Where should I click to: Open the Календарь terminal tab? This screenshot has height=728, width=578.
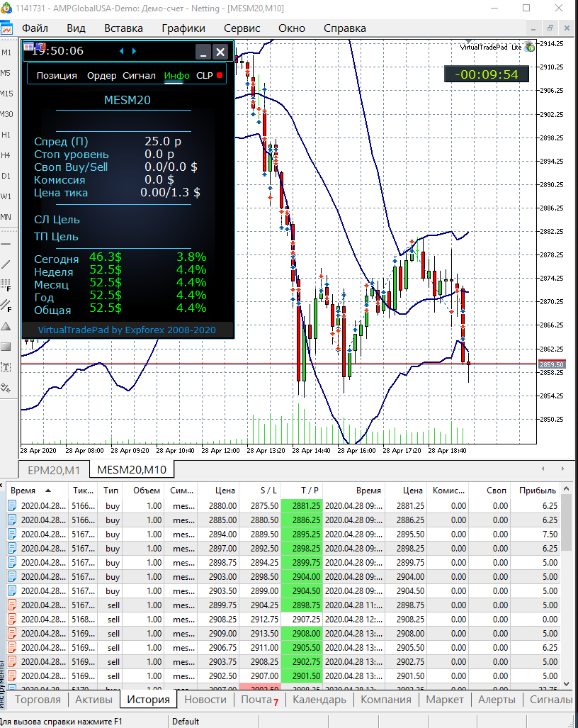(x=319, y=699)
